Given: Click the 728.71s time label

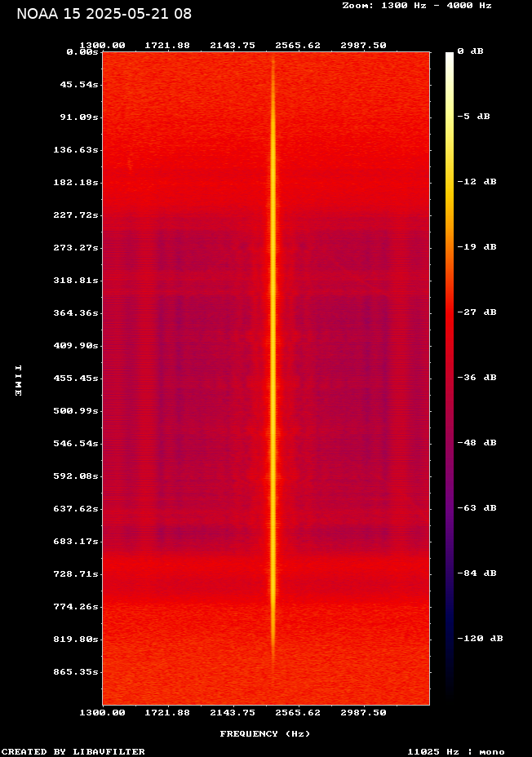Looking at the screenshot, I should click(x=76, y=574).
